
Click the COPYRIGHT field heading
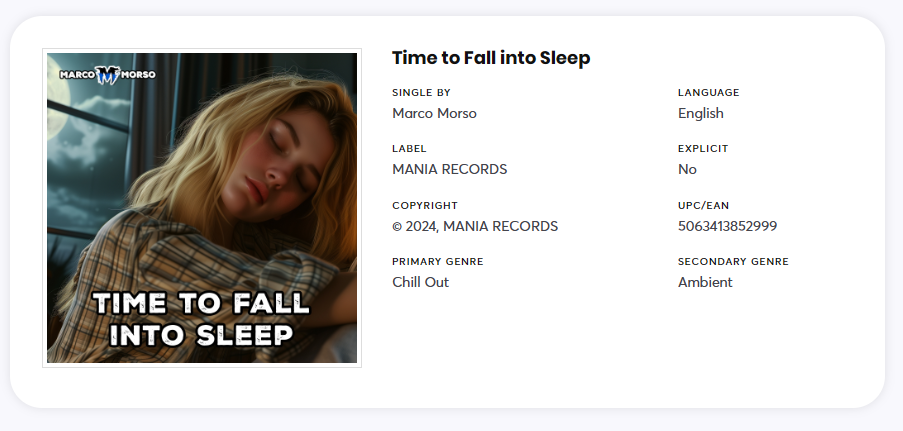[x=425, y=206]
